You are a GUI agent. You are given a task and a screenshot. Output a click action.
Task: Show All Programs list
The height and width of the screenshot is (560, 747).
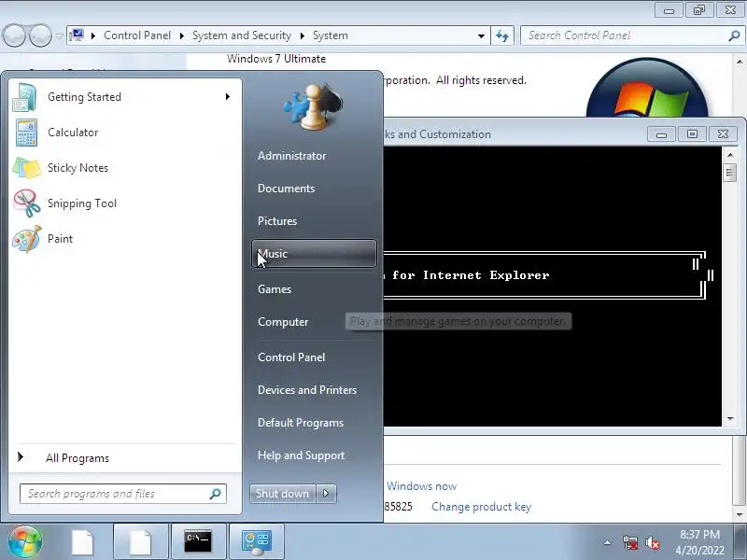click(x=123, y=458)
